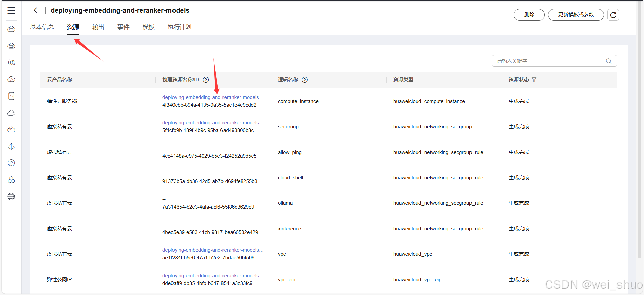Click the cloud-server icon directly below the hamburger menu
Screen dimensions: 644x295
[11, 29]
